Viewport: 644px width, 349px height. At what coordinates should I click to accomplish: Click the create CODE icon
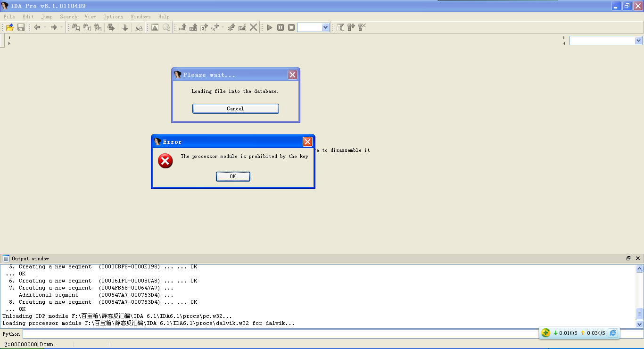point(182,27)
